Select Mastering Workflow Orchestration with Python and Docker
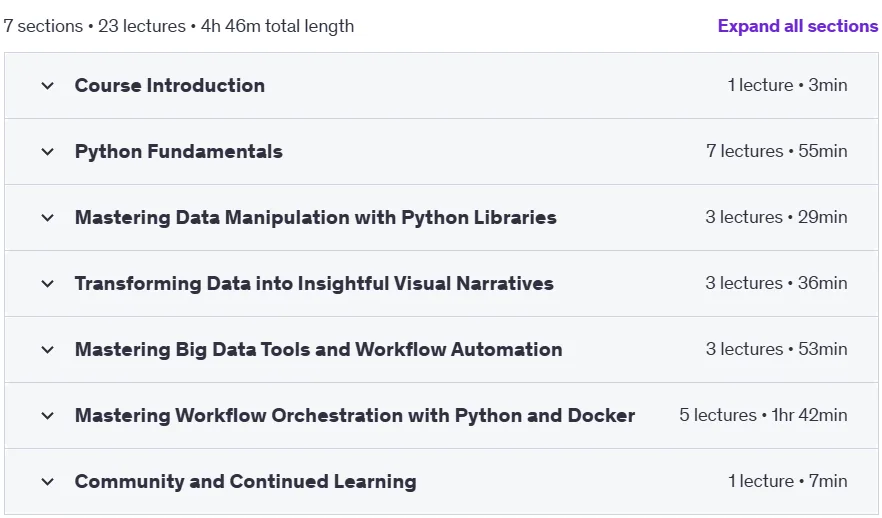 [355, 416]
